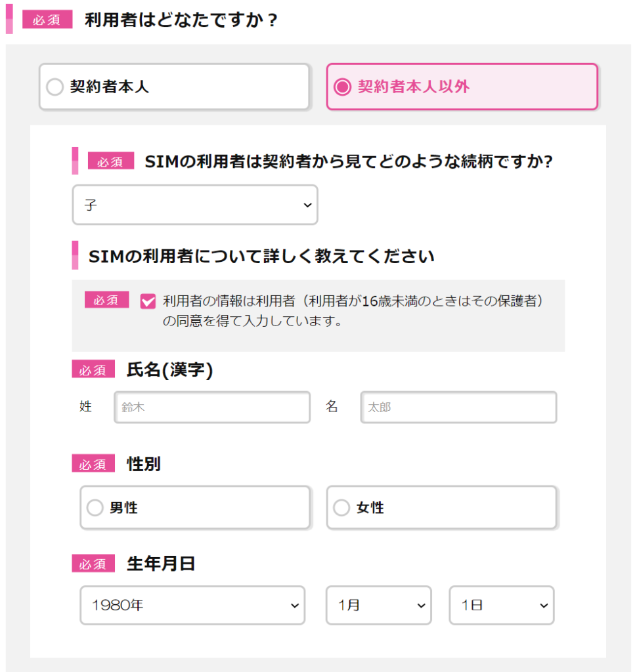Select the 契約者本人 radio option
635x672 pixels.
tap(173, 87)
